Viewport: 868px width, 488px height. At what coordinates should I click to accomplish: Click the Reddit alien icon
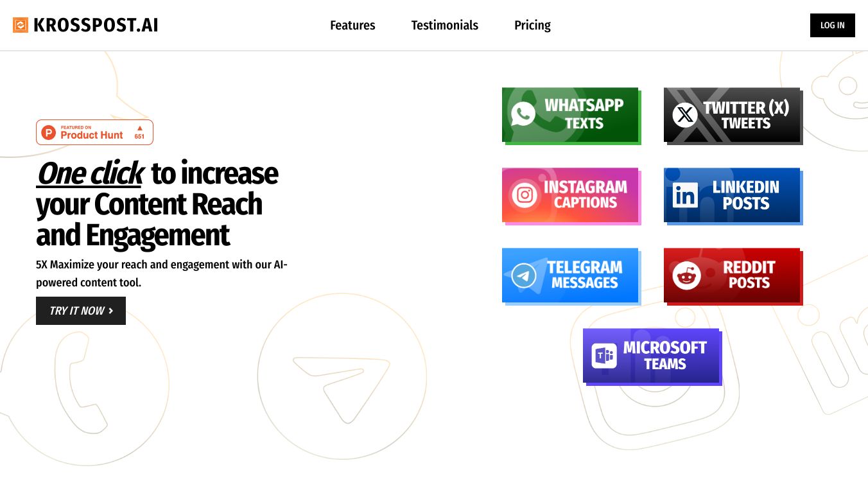tap(686, 275)
